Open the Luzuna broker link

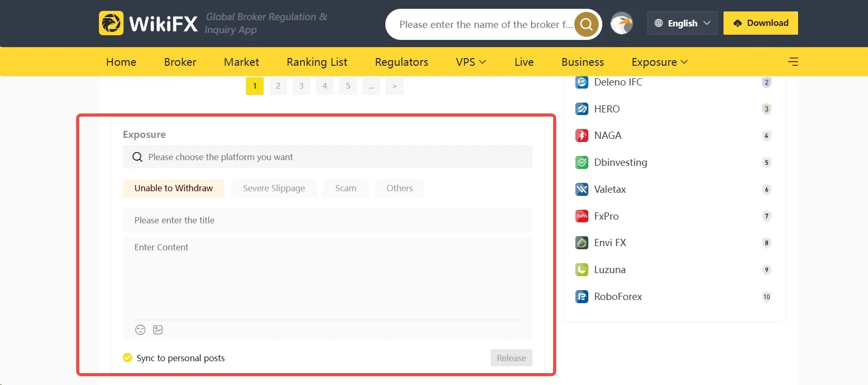(x=610, y=269)
